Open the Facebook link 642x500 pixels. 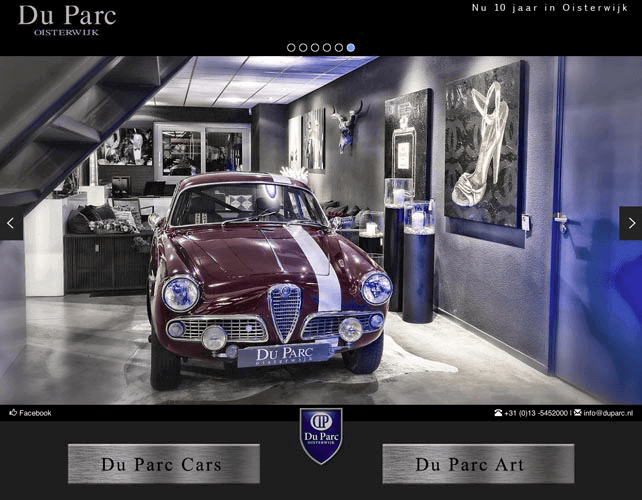point(30,413)
